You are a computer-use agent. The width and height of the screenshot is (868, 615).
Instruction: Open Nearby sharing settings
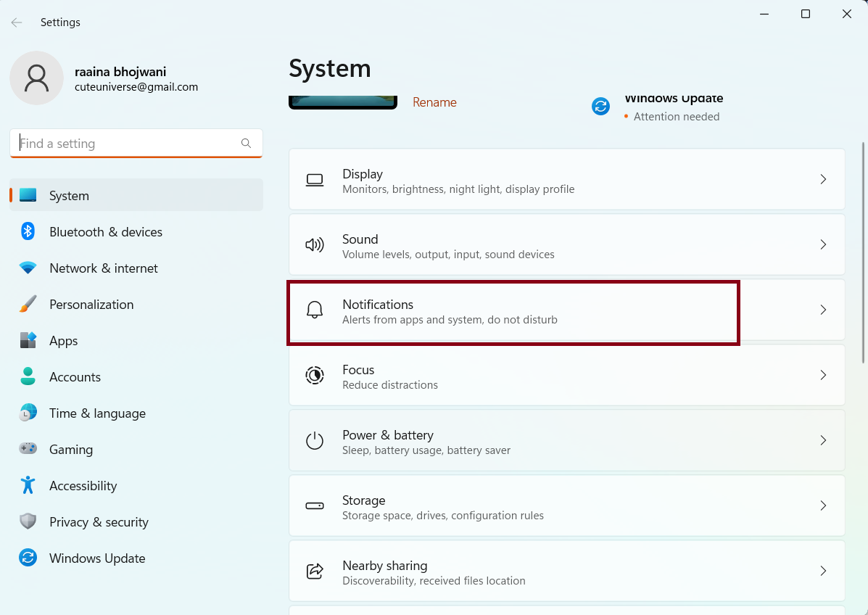click(x=566, y=571)
